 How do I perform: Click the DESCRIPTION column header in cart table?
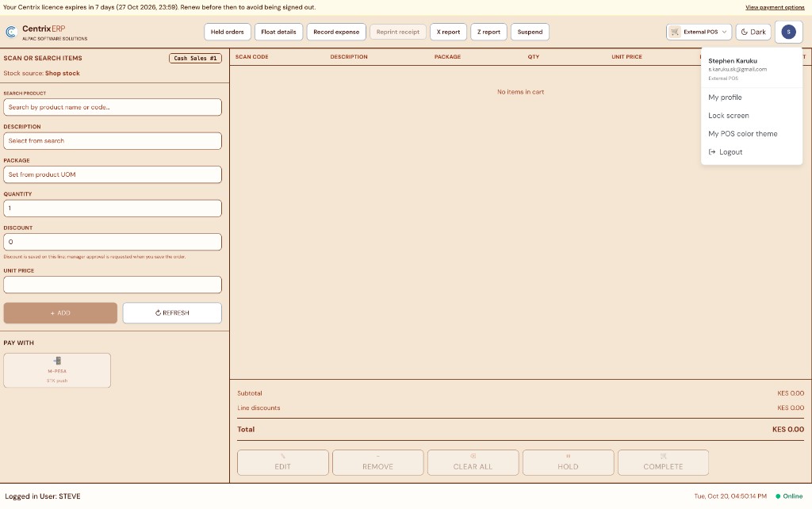coord(349,57)
